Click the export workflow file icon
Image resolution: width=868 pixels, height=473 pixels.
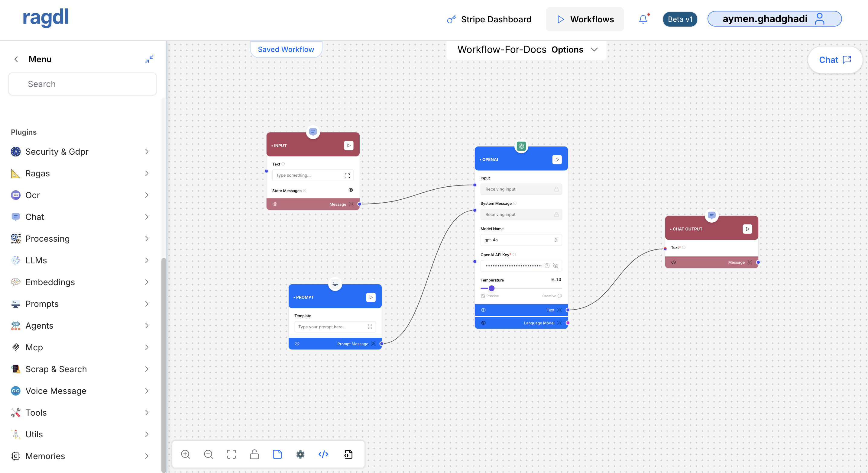click(x=348, y=454)
